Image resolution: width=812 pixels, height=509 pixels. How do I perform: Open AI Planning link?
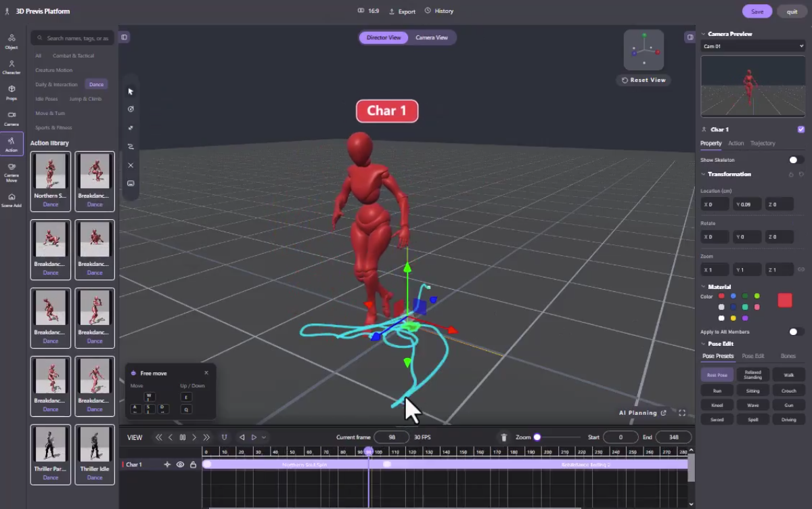643,413
